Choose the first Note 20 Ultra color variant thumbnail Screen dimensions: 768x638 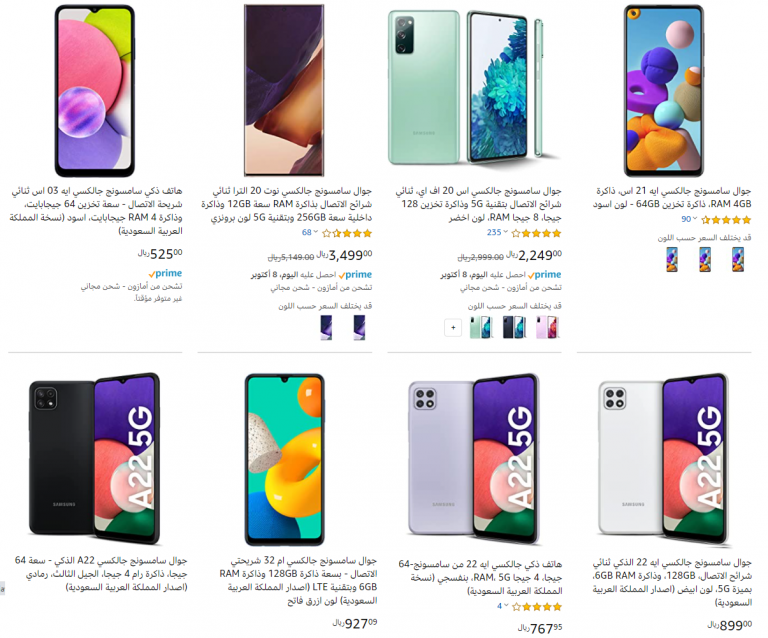[360, 328]
